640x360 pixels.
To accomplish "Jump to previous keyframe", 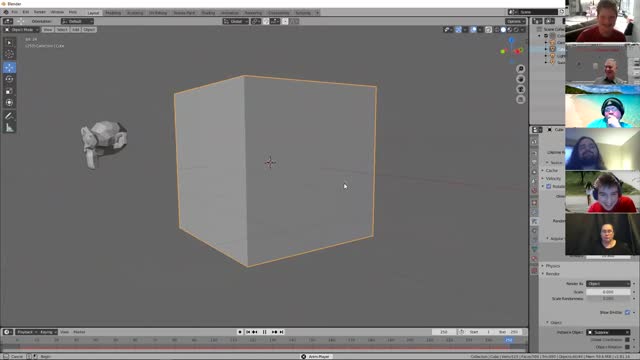I will pyautogui.click(x=255, y=332).
